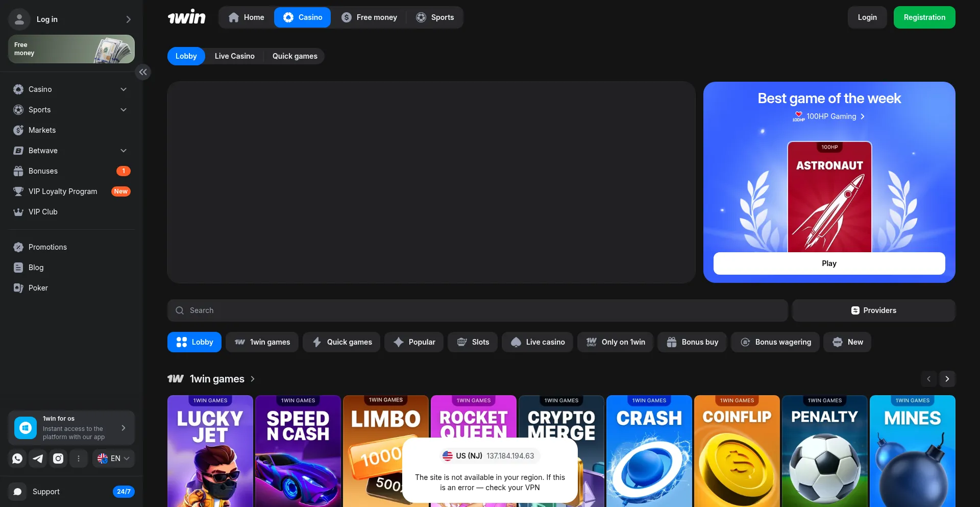Select Casino in the header navigation
Viewport: 980px width, 507px height.
(303, 17)
